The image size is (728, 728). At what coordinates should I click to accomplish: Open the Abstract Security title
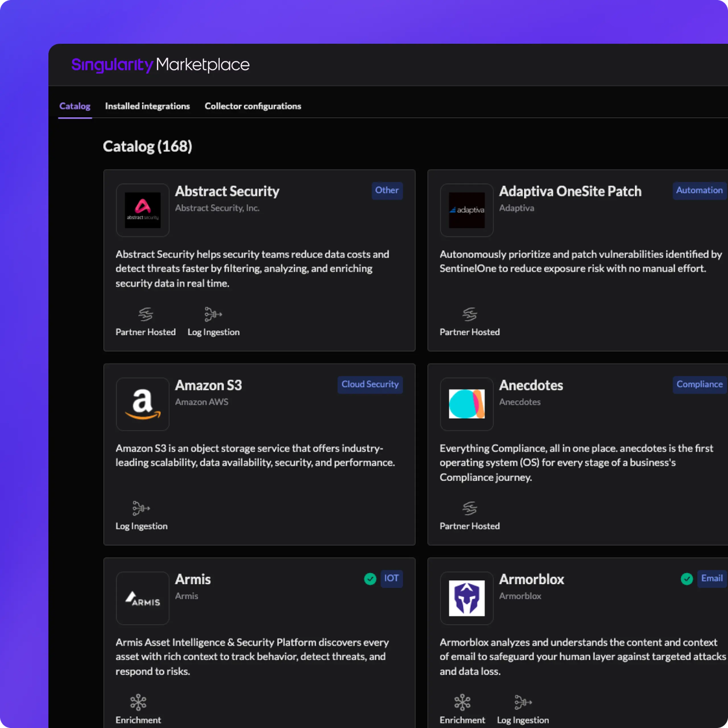point(227,191)
